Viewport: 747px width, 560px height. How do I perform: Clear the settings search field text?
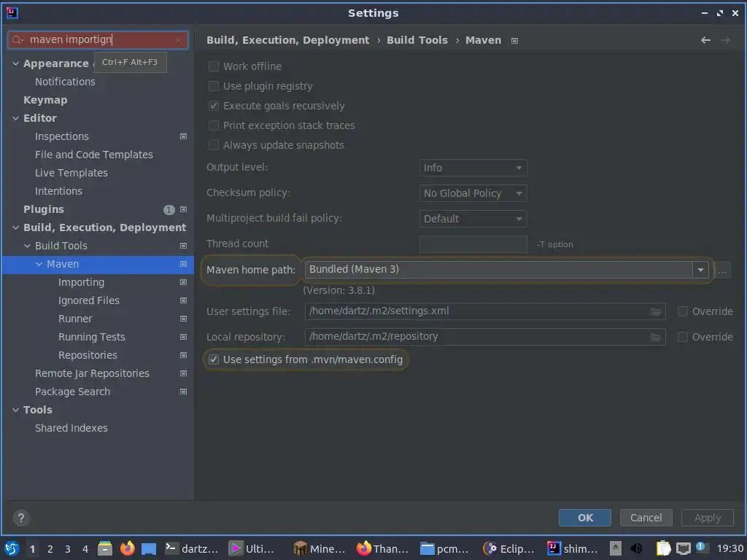pos(178,40)
